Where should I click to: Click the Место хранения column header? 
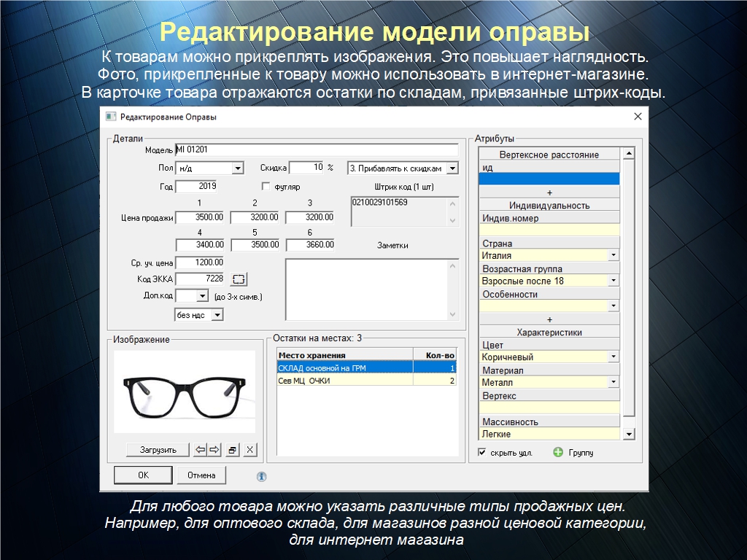pyautogui.click(x=344, y=355)
